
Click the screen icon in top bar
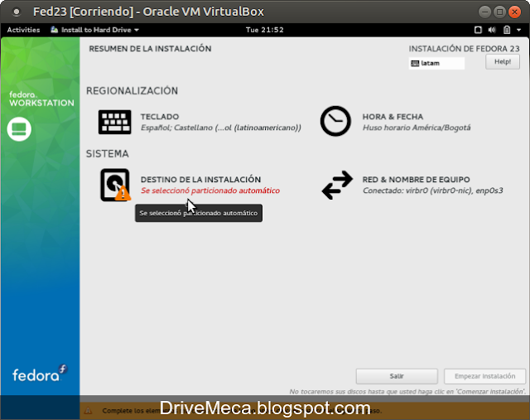click(x=478, y=30)
